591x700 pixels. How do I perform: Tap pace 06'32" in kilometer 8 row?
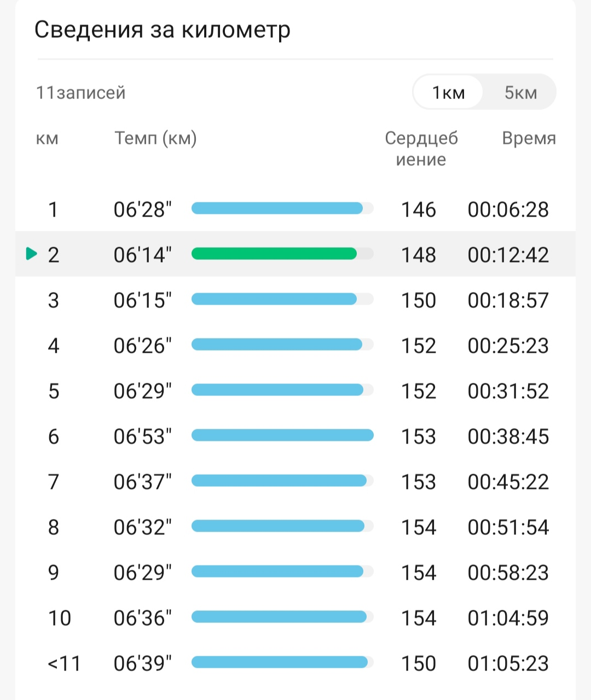[142, 527]
